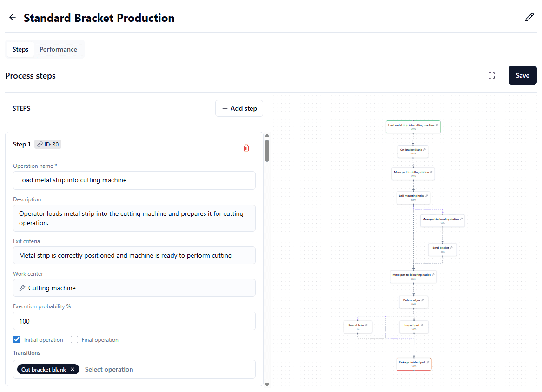Click inside the Execution probability field
Image resolution: width=542 pixels, height=392 pixels.
click(134, 321)
